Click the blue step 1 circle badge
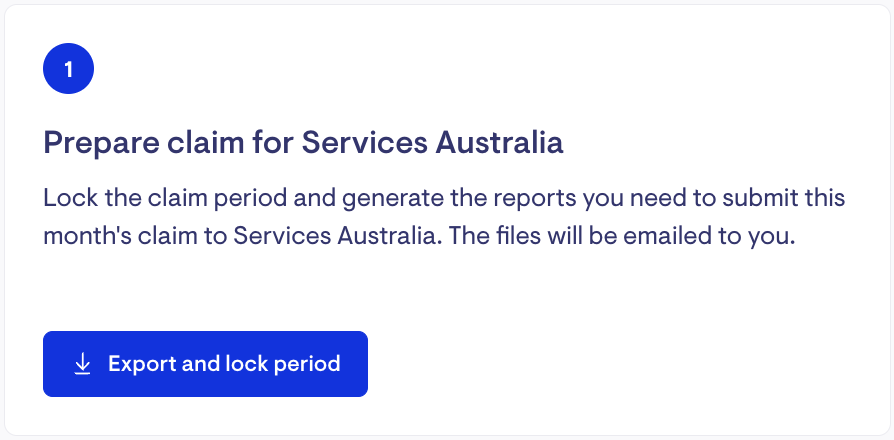This screenshot has height=440, width=894. (68, 69)
